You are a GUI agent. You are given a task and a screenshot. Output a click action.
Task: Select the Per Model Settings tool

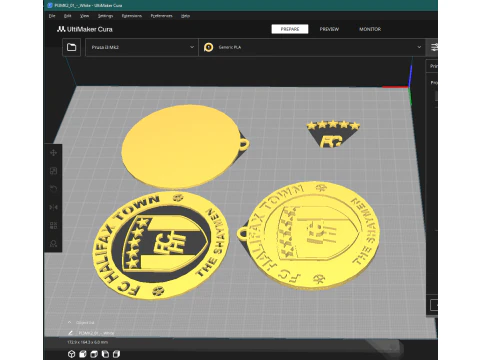53,225
